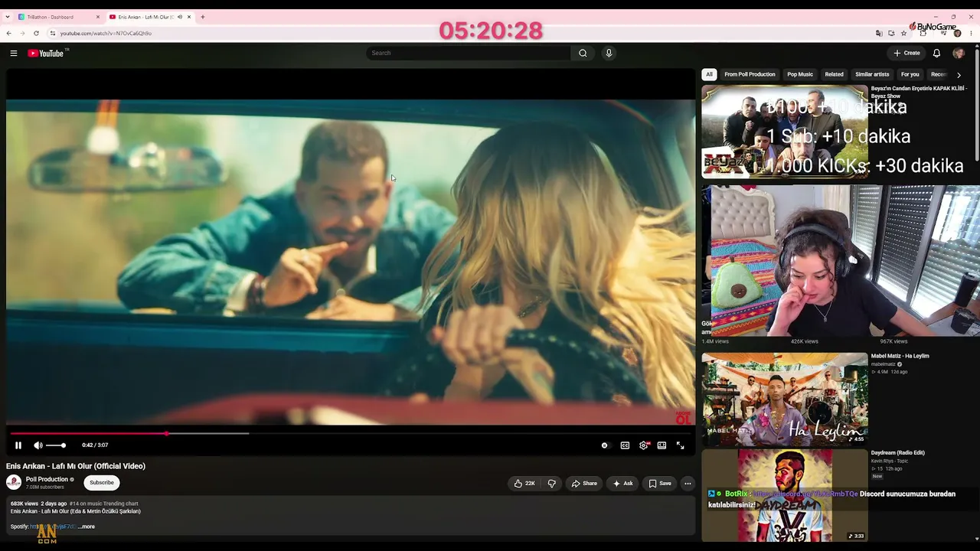Image resolution: width=980 pixels, height=551 pixels.
Task: Open Mabel Matiz - Ha Leylim thumbnail
Action: tap(785, 399)
